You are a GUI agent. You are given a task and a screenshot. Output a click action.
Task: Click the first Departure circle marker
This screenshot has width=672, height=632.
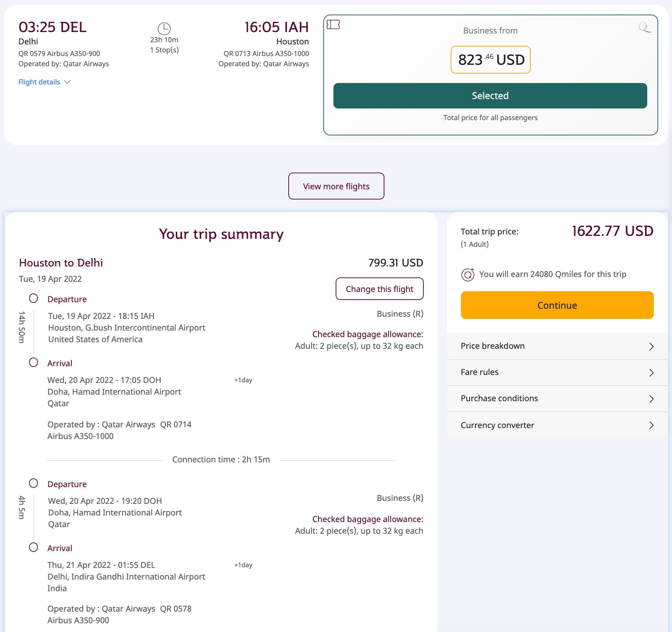tap(33, 299)
